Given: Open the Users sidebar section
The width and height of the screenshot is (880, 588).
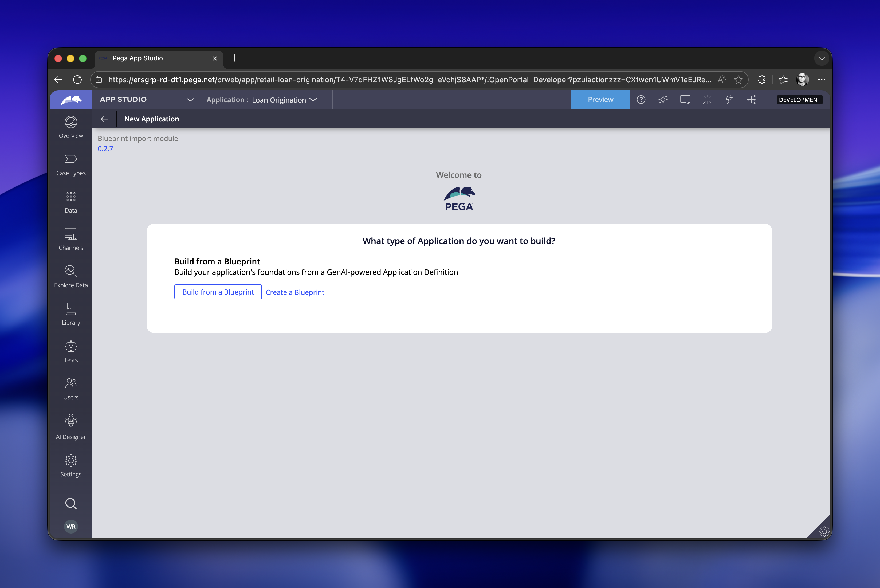Looking at the screenshot, I should [x=71, y=389].
